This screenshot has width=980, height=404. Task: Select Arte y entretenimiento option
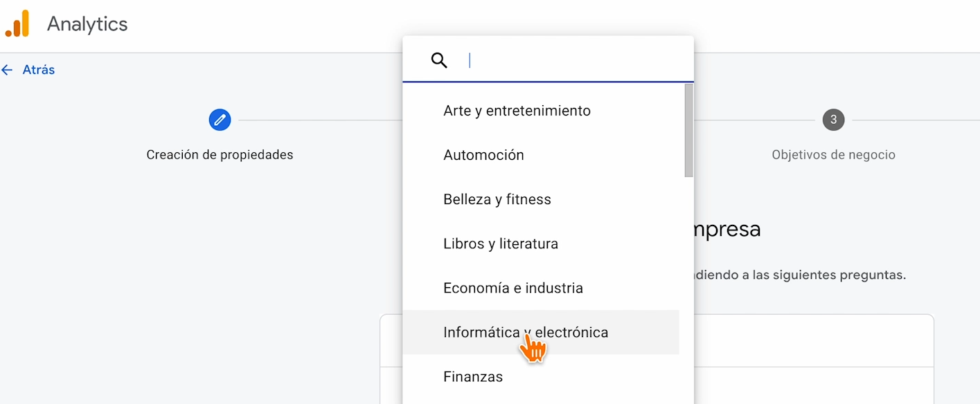(517, 111)
